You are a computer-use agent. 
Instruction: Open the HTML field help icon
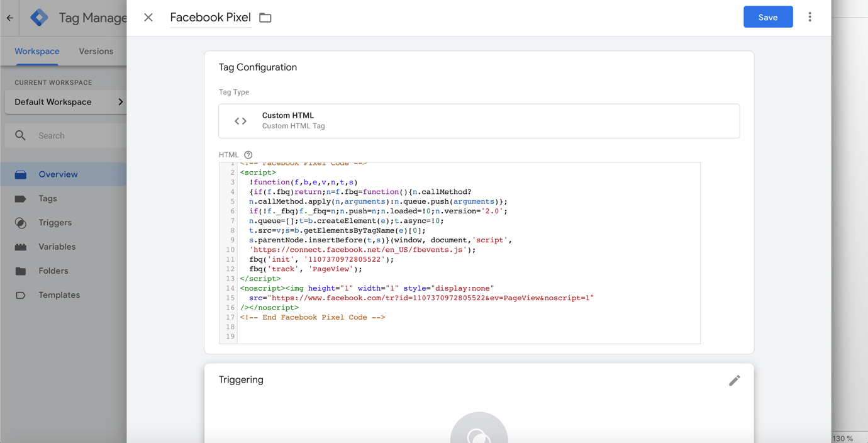[x=248, y=155]
